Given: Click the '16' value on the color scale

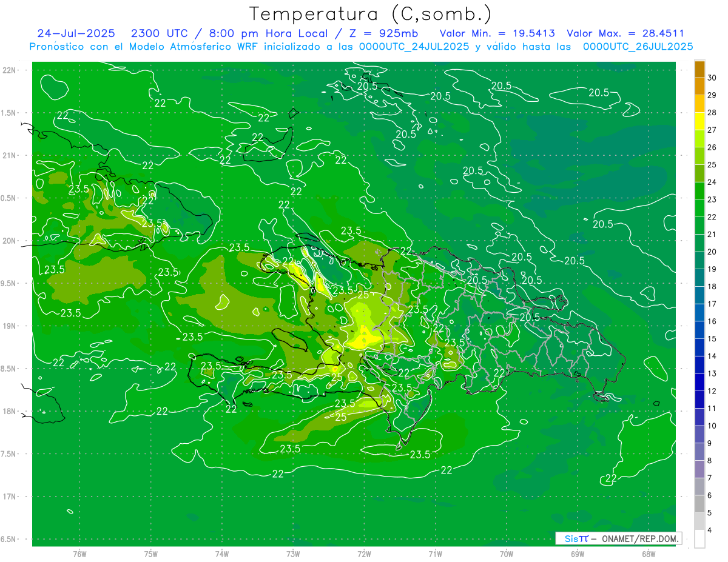Looking at the screenshot, I should 712,321.
